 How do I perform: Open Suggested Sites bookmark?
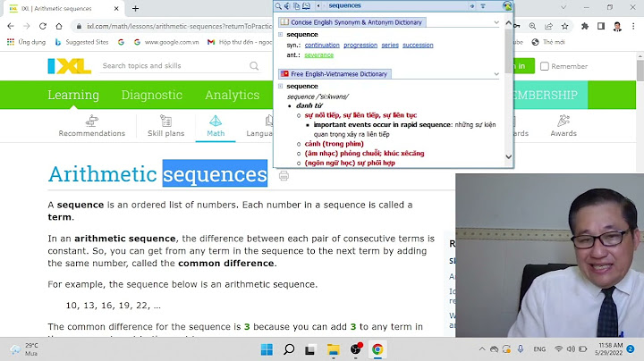pos(81,42)
